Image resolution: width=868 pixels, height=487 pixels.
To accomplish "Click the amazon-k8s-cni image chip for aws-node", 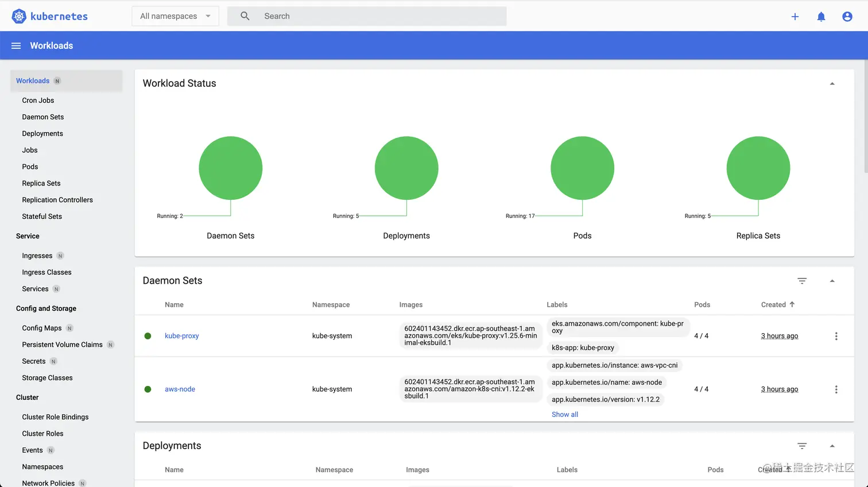I will point(471,389).
